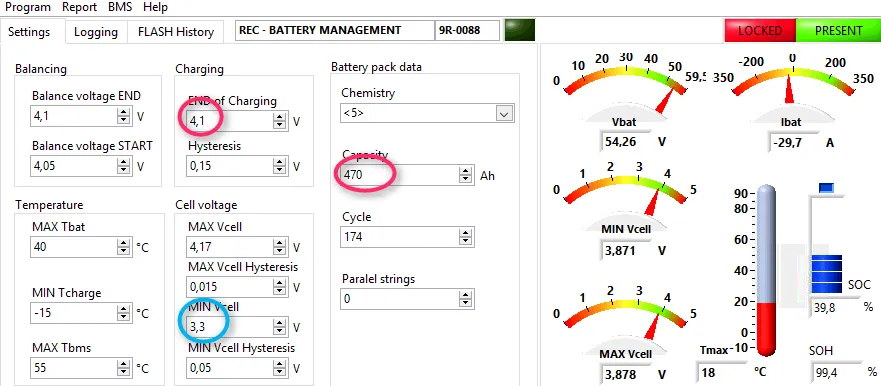Adjust the charging Hysteresis stepper
This screenshot has height=386, width=881.
pyautogui.click(x=280, y=166)
